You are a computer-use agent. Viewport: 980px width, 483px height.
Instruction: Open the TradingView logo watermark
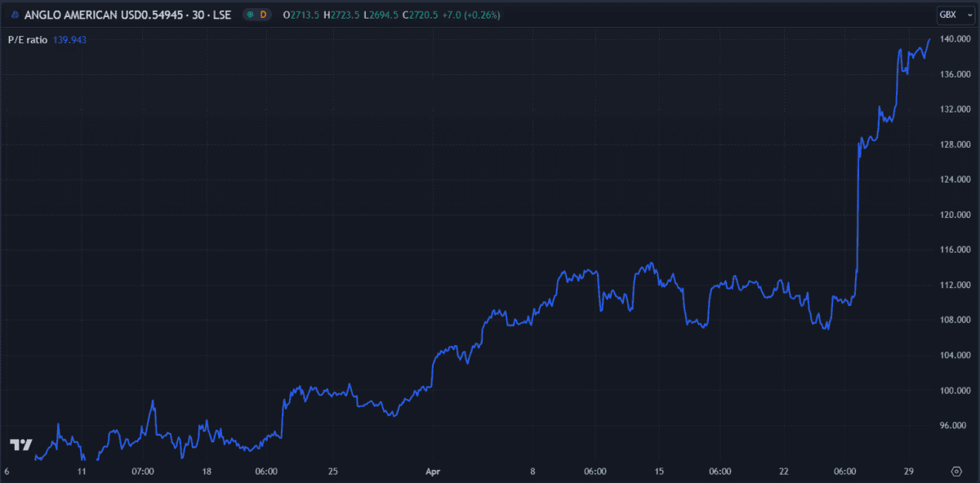coord(20,445)
